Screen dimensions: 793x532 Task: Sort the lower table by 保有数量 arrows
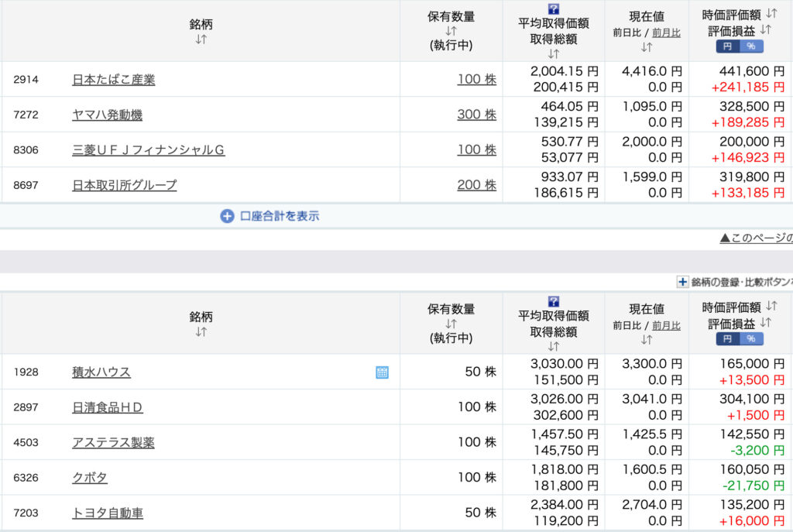click(451, 324)
